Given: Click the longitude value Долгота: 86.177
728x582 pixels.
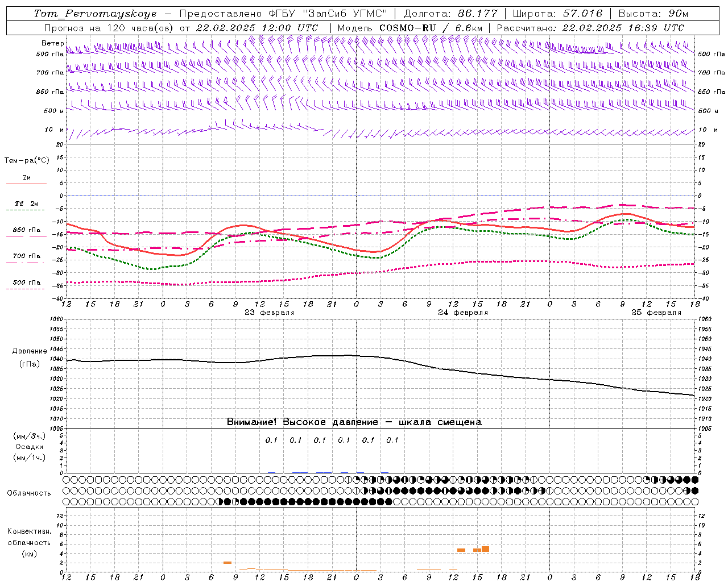Looking at the screenshot, I should [450, 14].
